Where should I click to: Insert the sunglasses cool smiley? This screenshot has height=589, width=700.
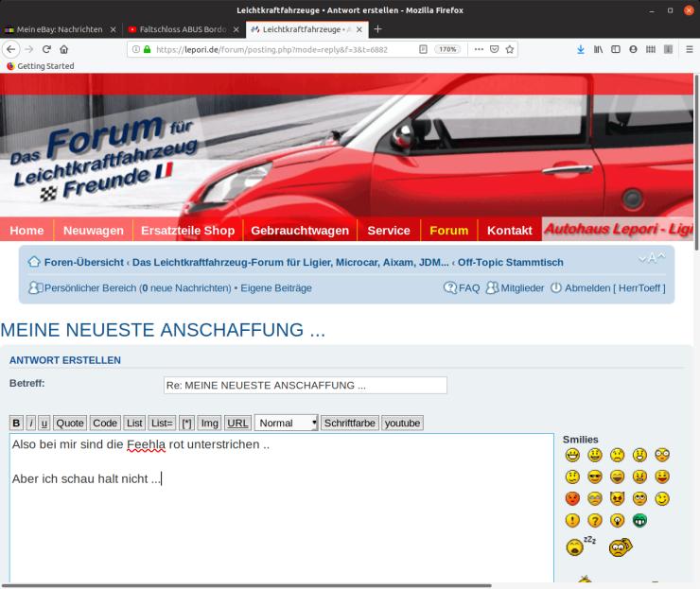595,476
